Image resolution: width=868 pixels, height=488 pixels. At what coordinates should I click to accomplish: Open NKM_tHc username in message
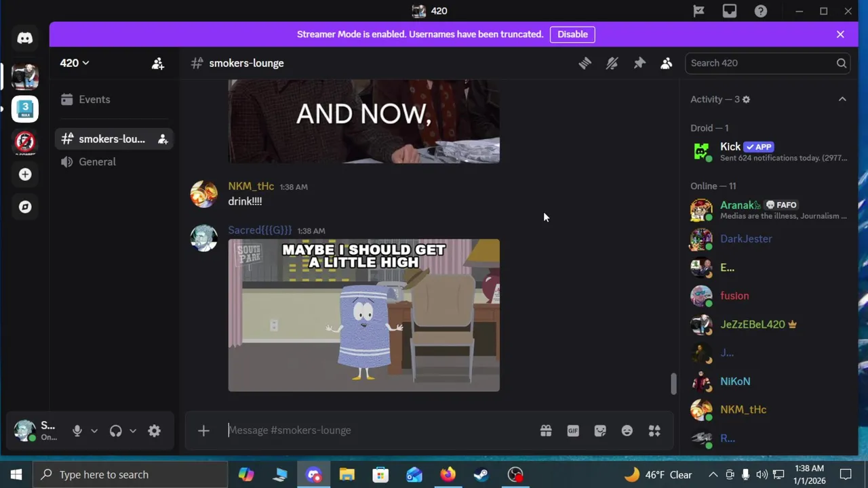251,186
